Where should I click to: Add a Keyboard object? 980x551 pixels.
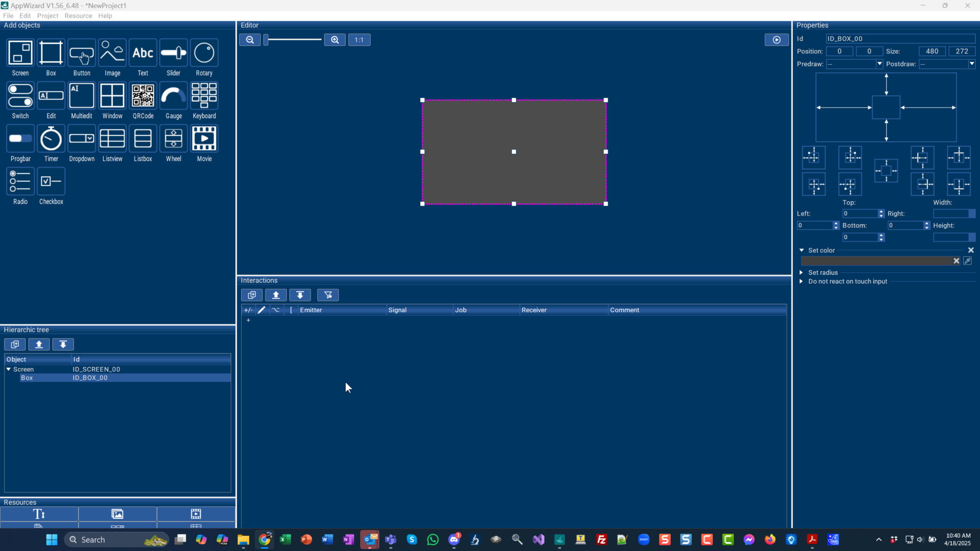204,96
